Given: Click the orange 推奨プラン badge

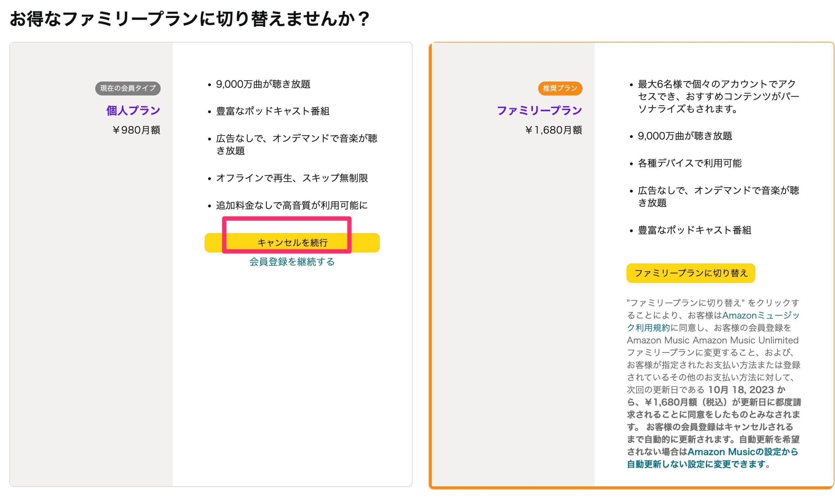Looking at the screenshot, I should [x=560, y=88].
